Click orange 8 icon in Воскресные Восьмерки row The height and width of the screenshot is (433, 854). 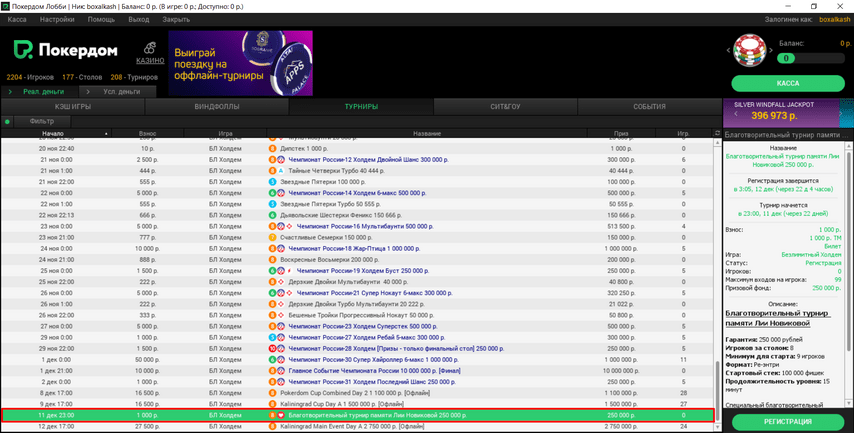(x=273, y=260)
